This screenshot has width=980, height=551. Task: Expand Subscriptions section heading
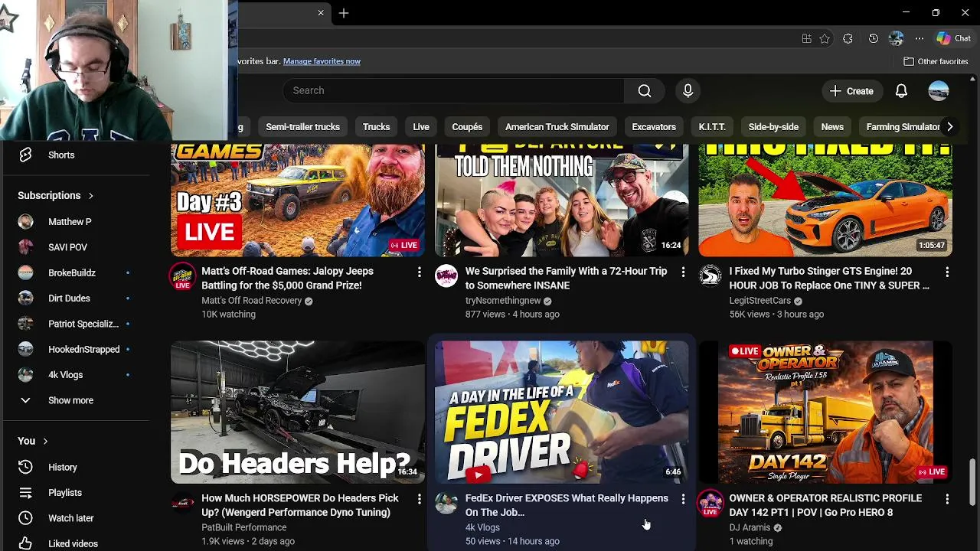pos(55,196)
